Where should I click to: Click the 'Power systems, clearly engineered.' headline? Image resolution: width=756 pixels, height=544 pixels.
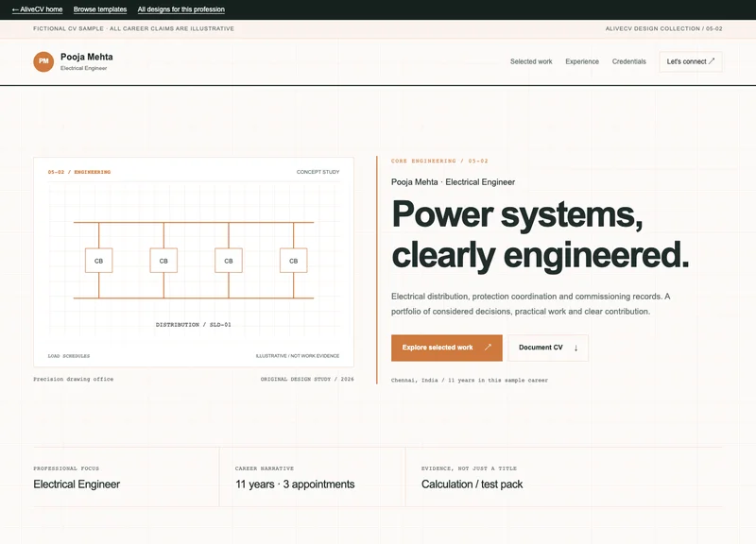pos(540,234)
